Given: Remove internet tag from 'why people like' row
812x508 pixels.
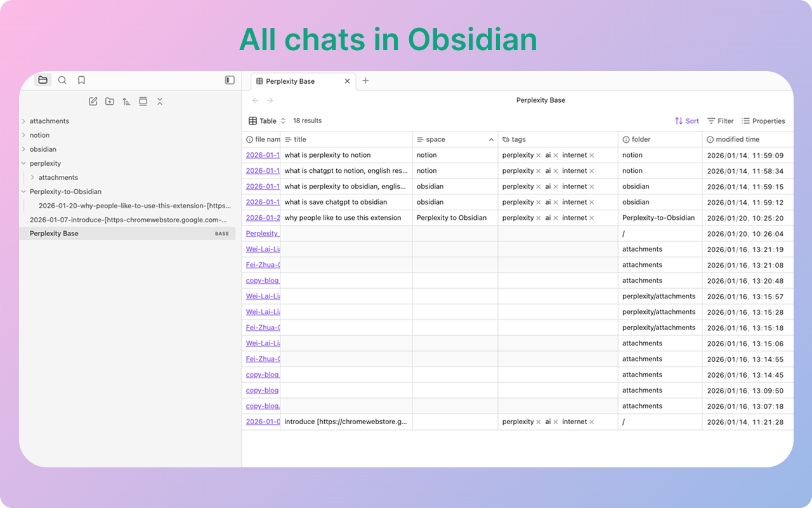Looking at the screenshot, I should [x=592, y=218].
